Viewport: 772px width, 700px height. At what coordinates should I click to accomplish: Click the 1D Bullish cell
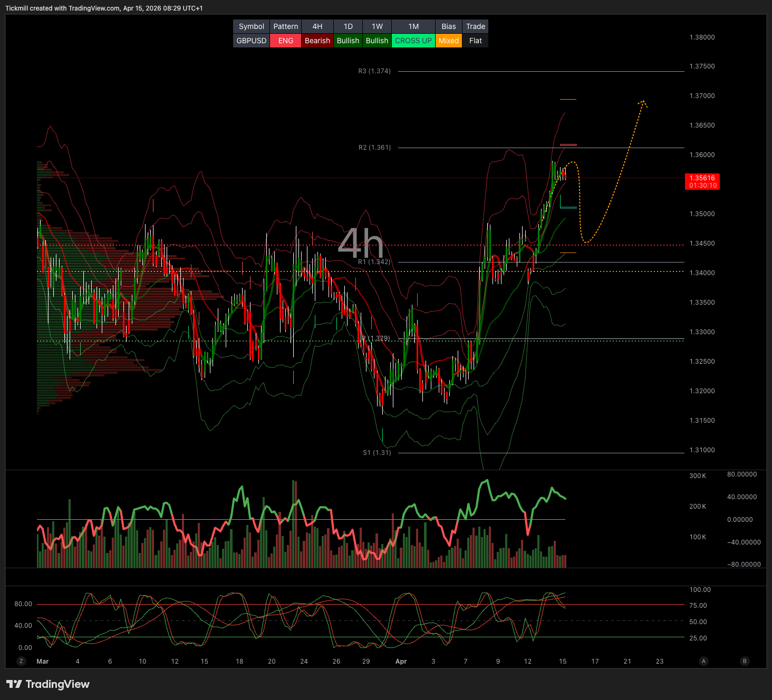click(348, 41)
